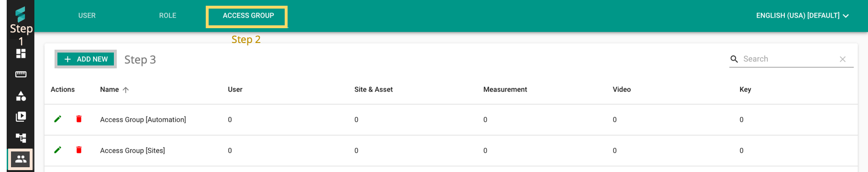Viewport: 868px width, 172px height.
Task: Edit Access Group [Automation] with pencil icon
Action: 58,119
